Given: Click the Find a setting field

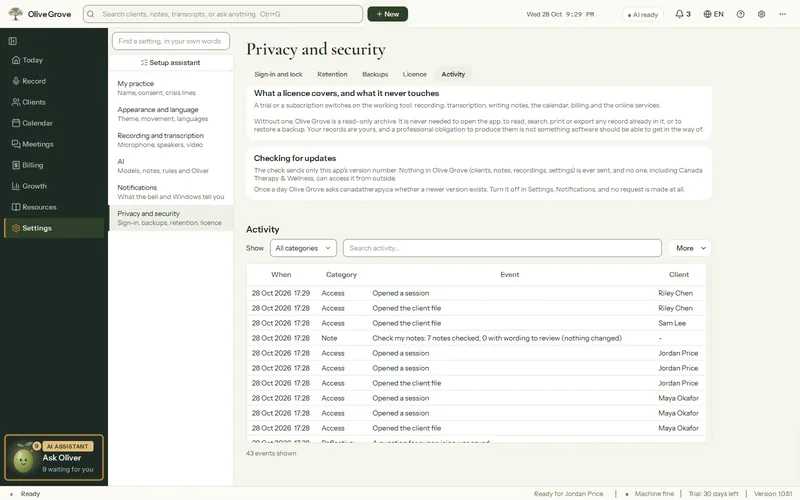Looking at the screenshot, I should point(171,41).
